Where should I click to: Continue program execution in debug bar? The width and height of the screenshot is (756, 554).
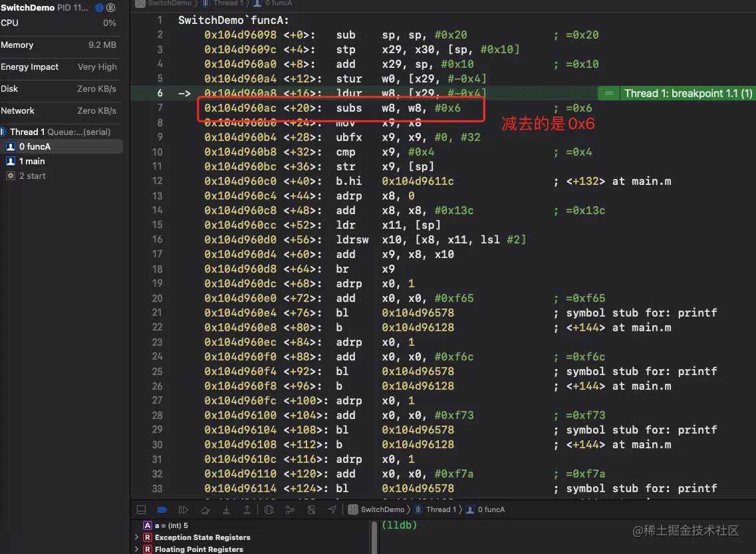[184, 509]
